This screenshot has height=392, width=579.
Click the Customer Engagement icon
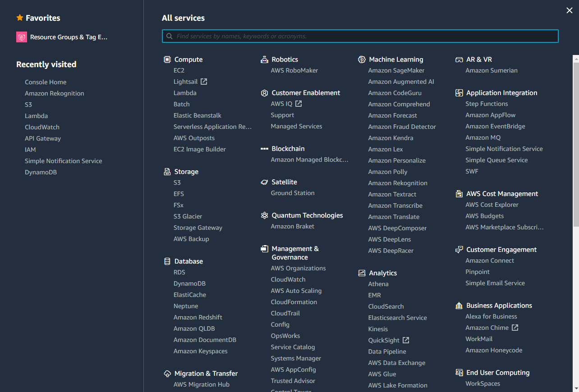(x=459, y=250)
